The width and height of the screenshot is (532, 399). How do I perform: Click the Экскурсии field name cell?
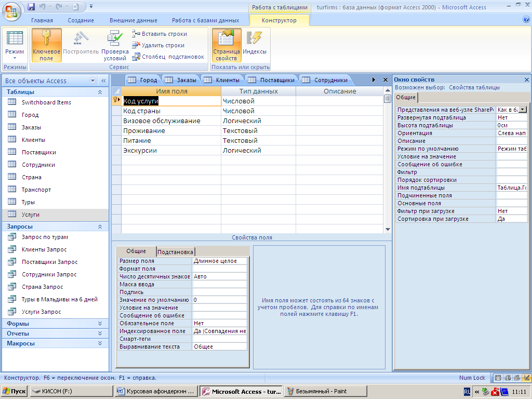point(171,150)
